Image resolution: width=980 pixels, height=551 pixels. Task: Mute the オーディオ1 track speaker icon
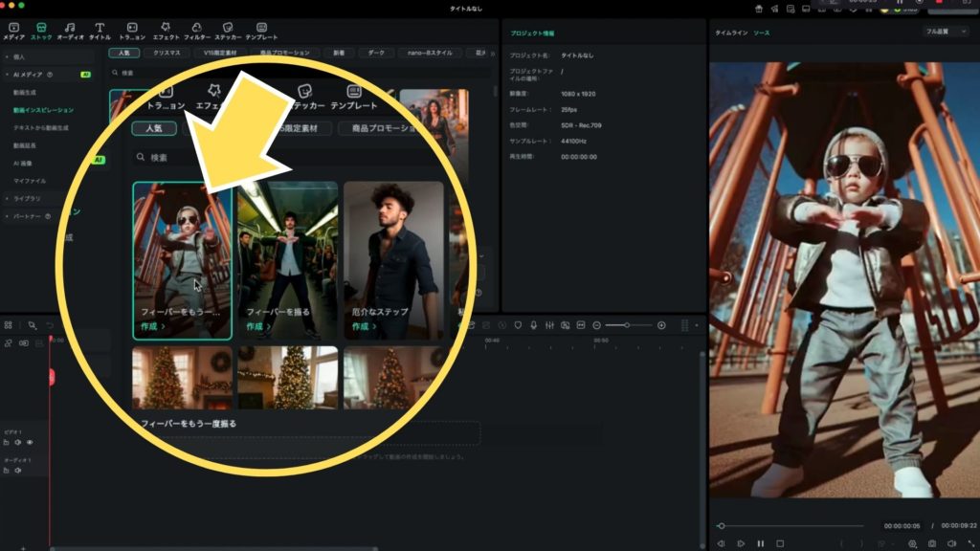(18, 471)
